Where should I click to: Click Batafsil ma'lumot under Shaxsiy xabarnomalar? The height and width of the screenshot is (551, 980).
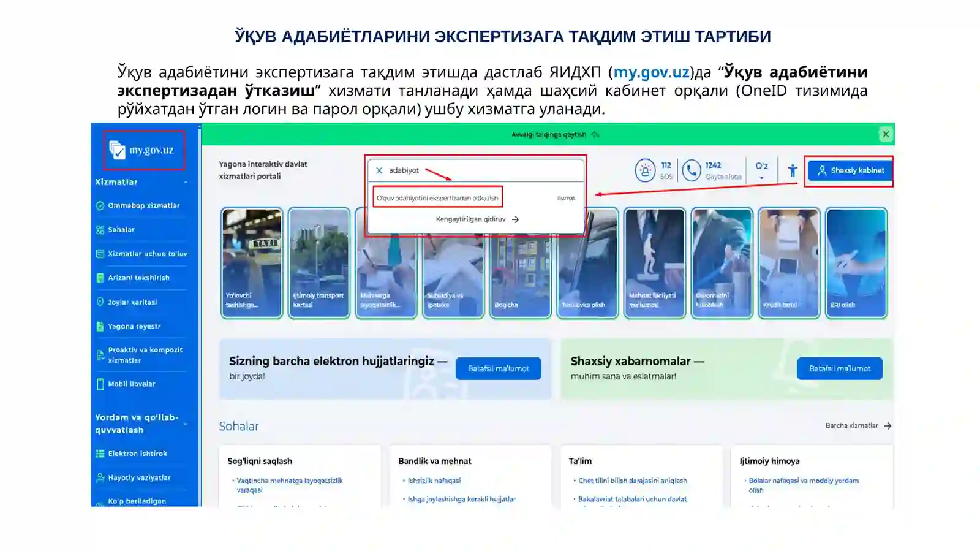[839, 368]
